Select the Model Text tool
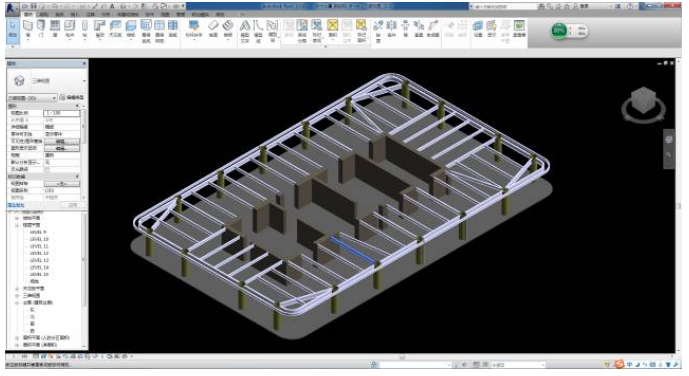The image size is (689, 376). point(245,31)
